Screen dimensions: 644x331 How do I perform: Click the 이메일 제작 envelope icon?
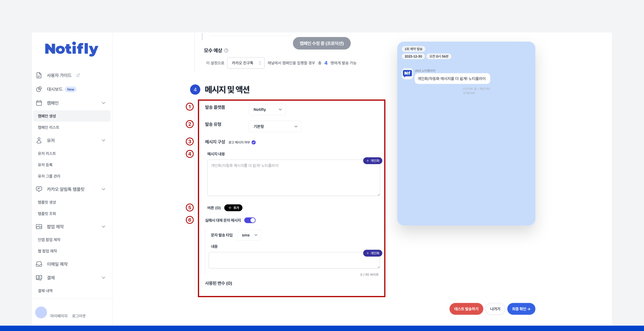(x=39, y=264)
